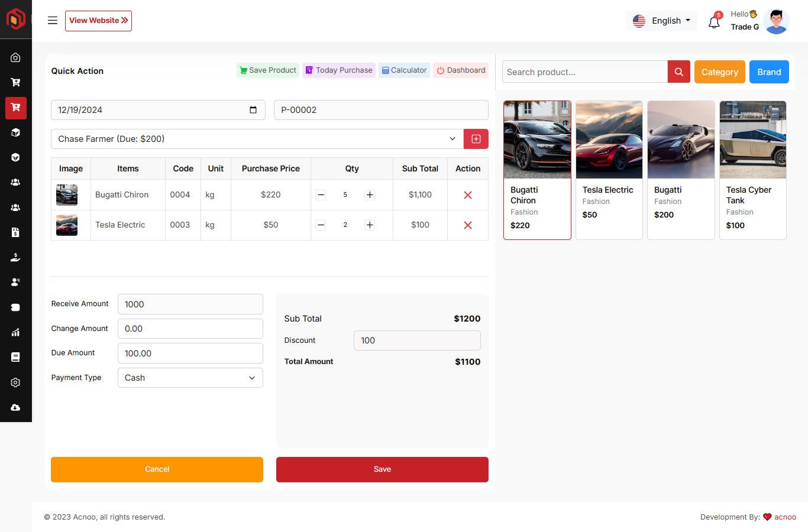Select the Tesla Cyber Tank product card
The height and width of the screenshot is (532, 808).
tap(752, 170)
